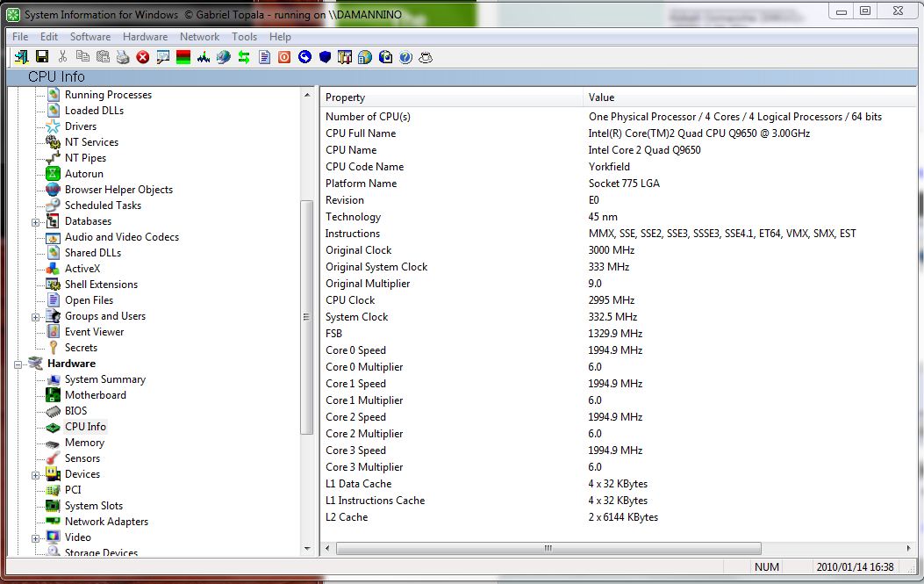
Task: Click the green double-arrows toolbar icon
Action: 244,57
